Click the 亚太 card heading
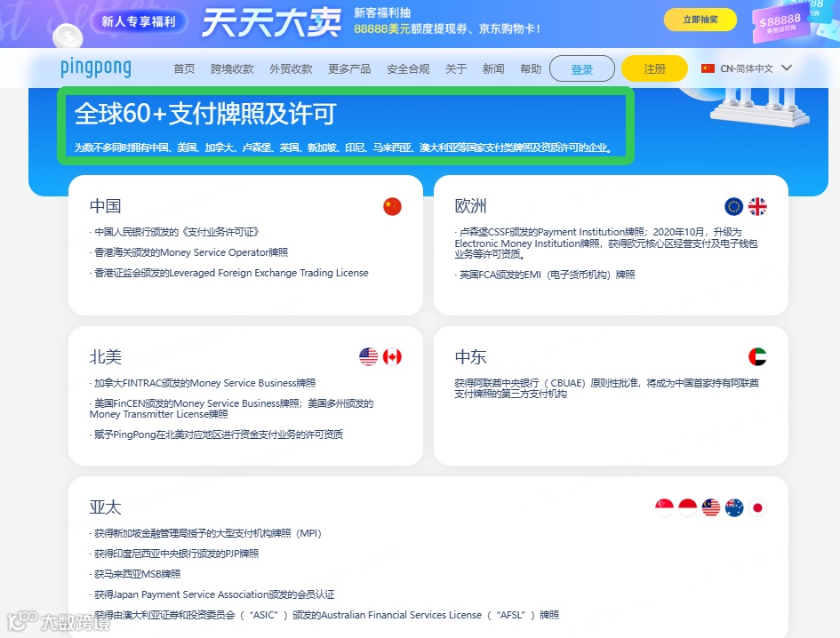840x638 pixels. [x=105, y=506]
